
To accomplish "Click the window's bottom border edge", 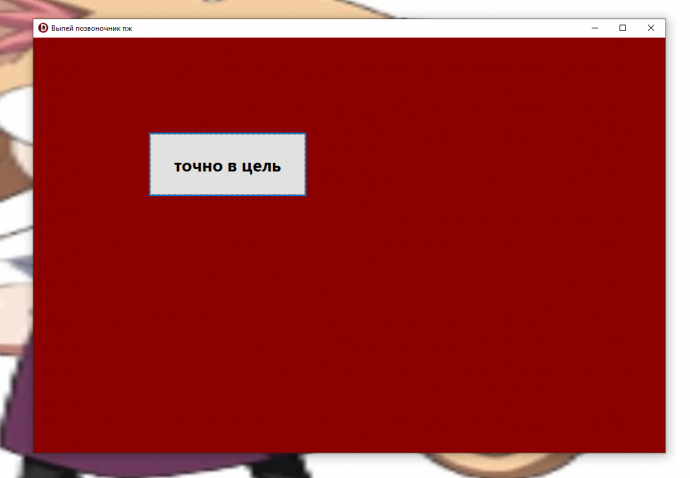I will (x=350, y=452).
